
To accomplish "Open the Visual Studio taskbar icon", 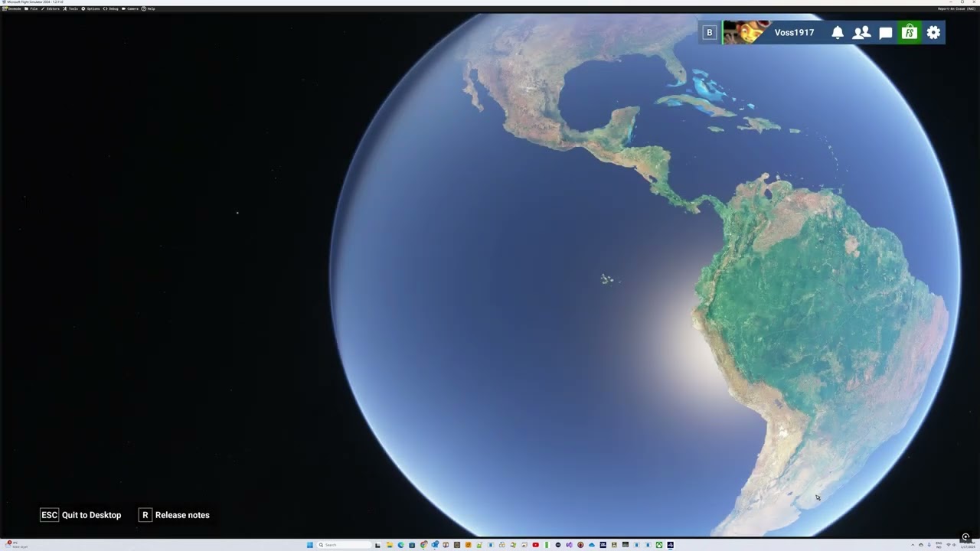I will pos(569,545).
